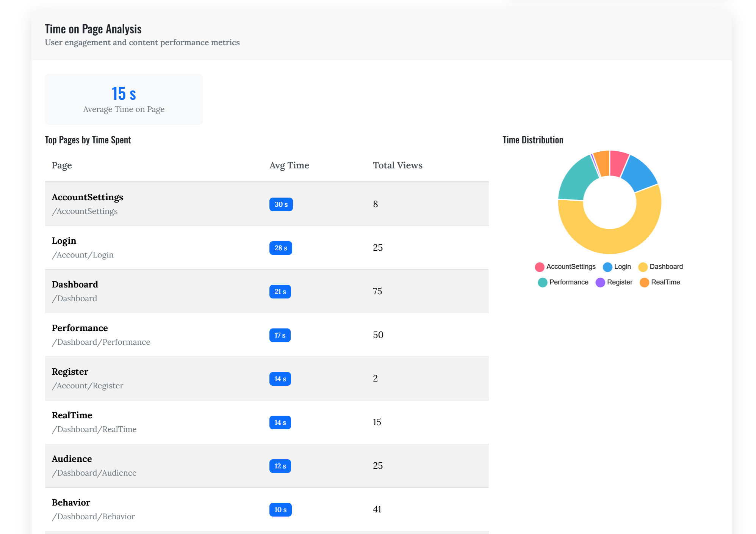
Task: Click the Average Time on Page card
Action: (x=124, y=99)
